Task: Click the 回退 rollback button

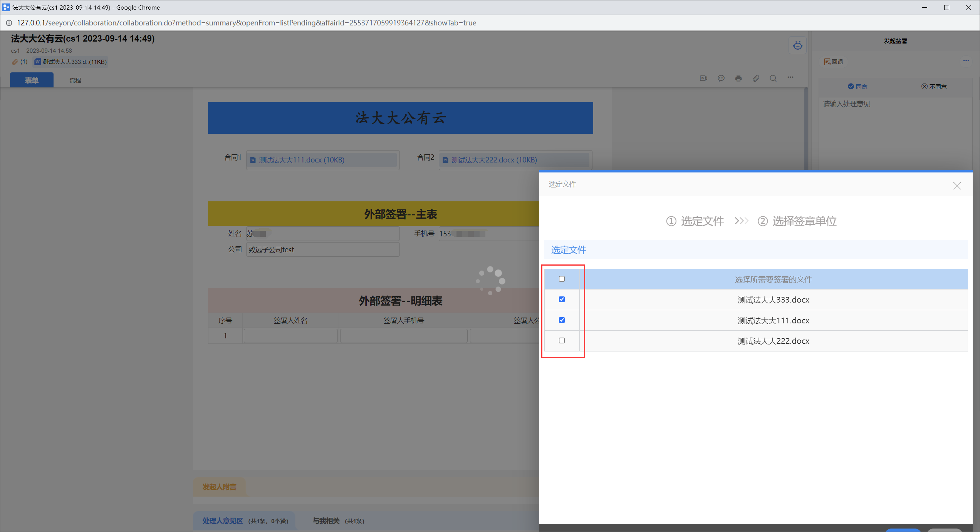Action: point(834,62)
